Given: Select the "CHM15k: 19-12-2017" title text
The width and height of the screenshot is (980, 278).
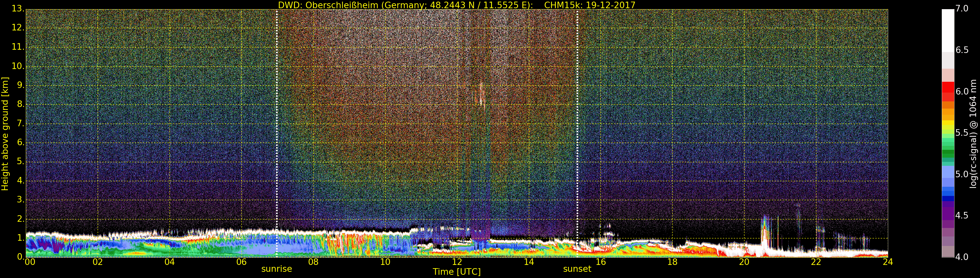Looking at the screenshot, I should 590,5.
